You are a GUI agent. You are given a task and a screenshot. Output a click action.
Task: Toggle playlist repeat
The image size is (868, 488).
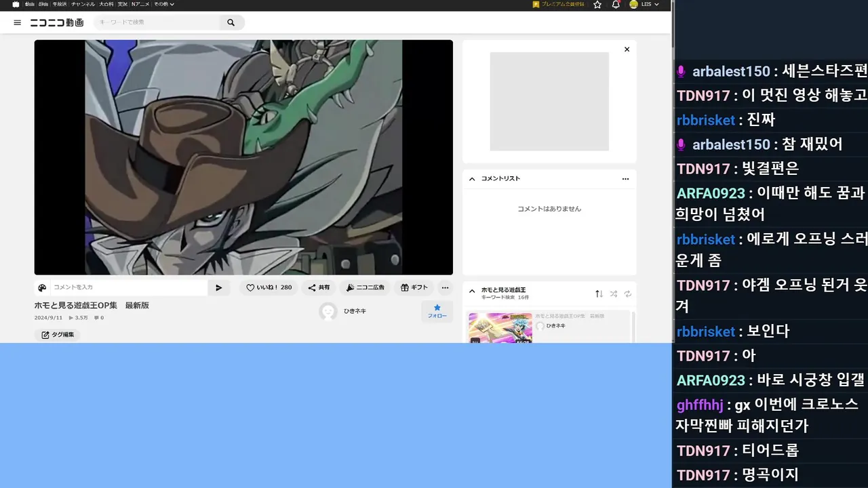(628, 293)
